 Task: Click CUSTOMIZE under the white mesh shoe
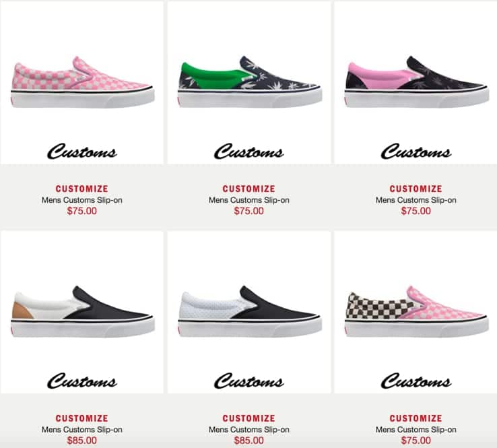[249, 418]
